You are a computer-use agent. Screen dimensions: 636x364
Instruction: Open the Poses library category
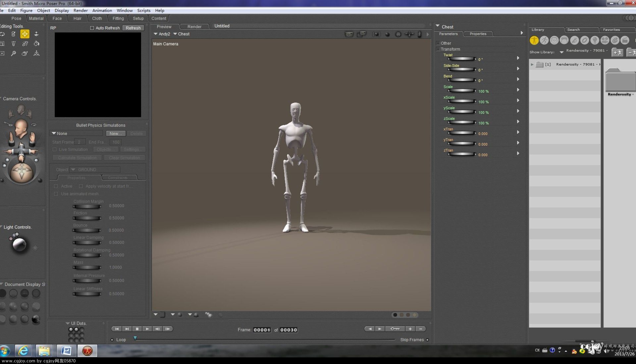(x=544, y=40)
